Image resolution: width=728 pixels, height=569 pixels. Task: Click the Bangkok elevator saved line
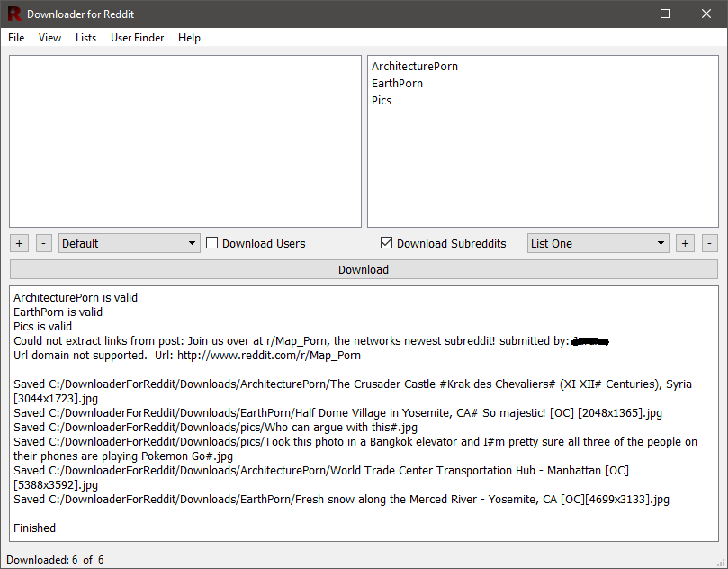[x=355, y=448]
